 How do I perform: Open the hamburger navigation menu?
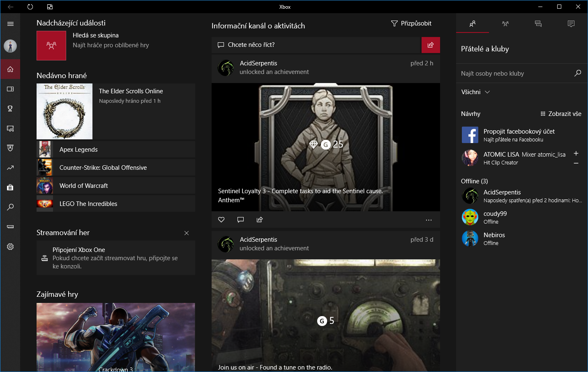[x=10, y=24]
